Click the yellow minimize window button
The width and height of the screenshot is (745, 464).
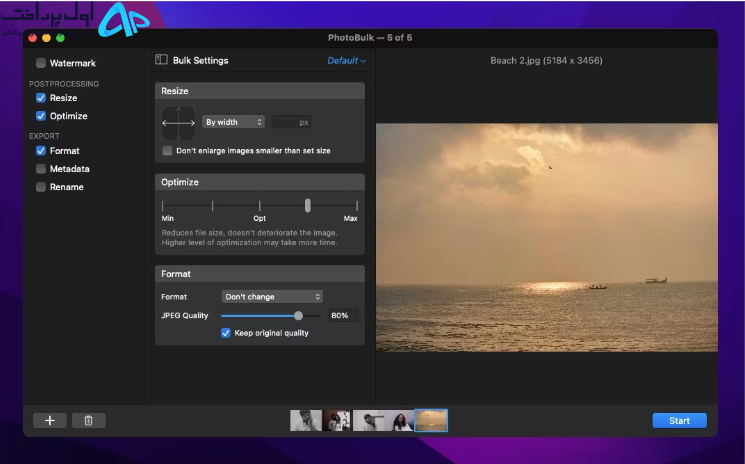click(x=47, y=38)
